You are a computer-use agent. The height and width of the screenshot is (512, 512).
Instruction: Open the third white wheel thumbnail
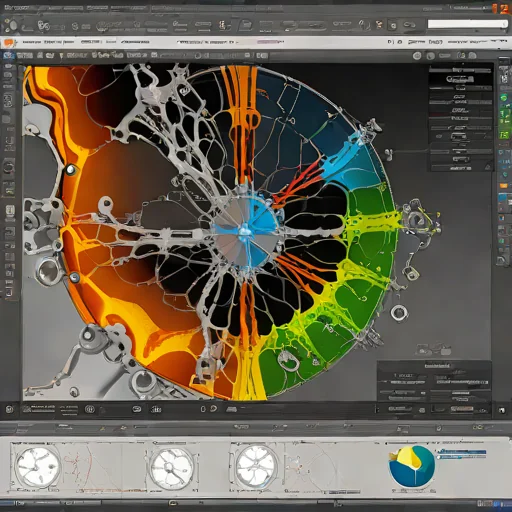tap(256, 466)
